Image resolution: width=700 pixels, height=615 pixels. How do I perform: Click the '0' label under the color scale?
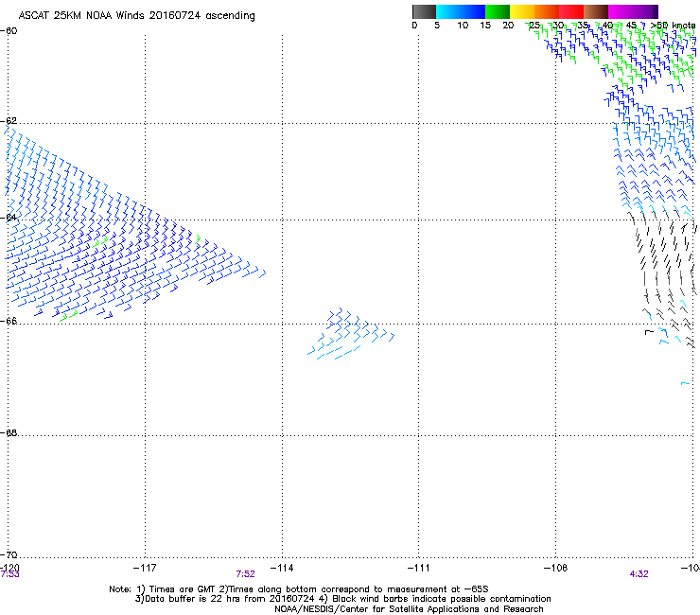pyautogui.click(x=414, y=26)
